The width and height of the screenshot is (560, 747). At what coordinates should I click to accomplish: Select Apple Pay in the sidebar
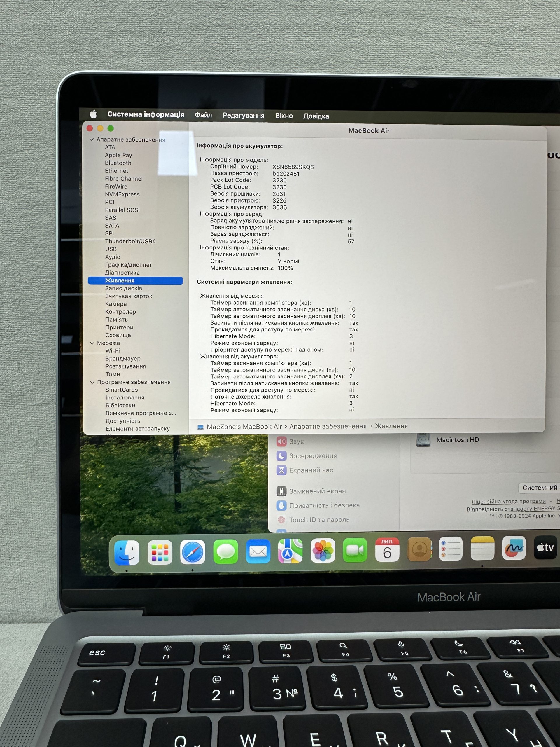(x=118, y=155)
